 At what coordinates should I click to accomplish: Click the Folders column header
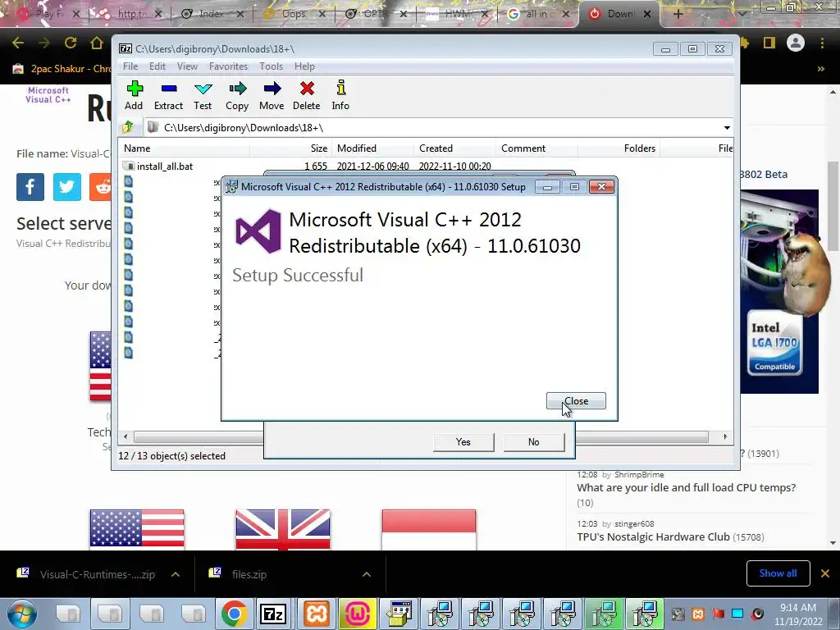click(x=619, y=148)
